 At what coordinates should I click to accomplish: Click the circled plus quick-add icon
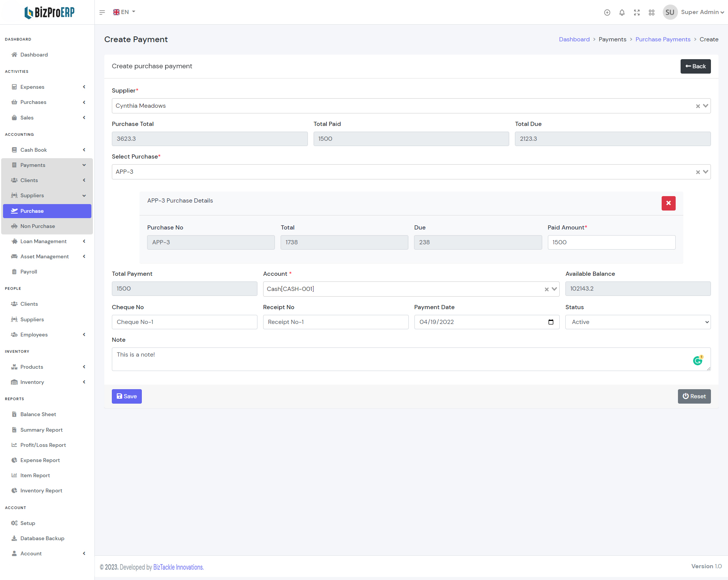point(607,13)
